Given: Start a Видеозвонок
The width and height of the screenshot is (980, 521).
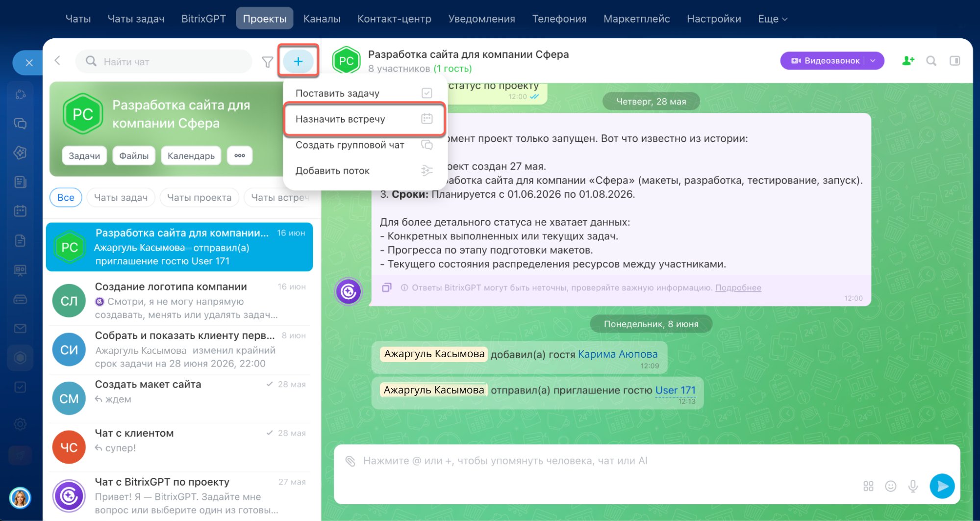Looking at the screenshot, I should click(826, 61).
